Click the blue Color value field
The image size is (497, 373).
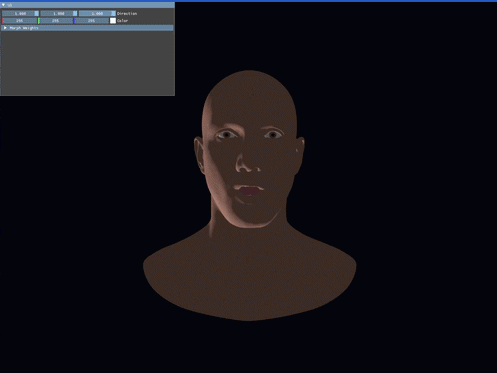91,21
